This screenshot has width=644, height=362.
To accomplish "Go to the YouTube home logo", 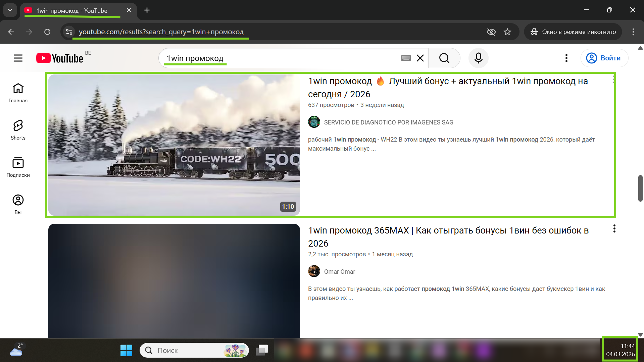I will coord(60,58).
